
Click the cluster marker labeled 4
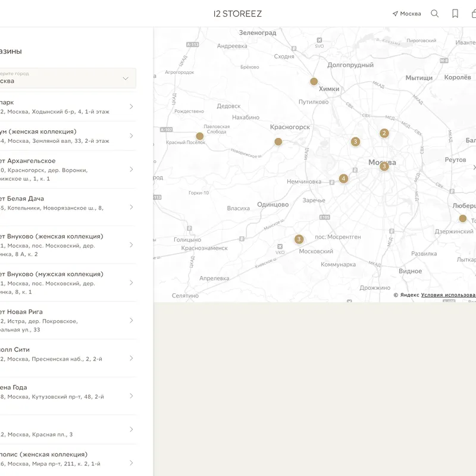pyautogui.click(x=343, y=178)
